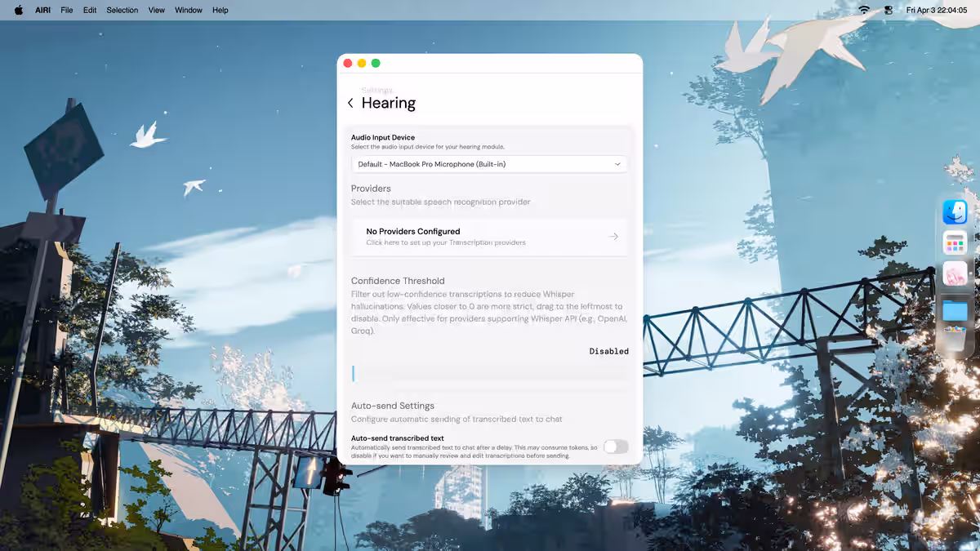
Task: Click the Confidence Threshold slider track
Action: 489,374
